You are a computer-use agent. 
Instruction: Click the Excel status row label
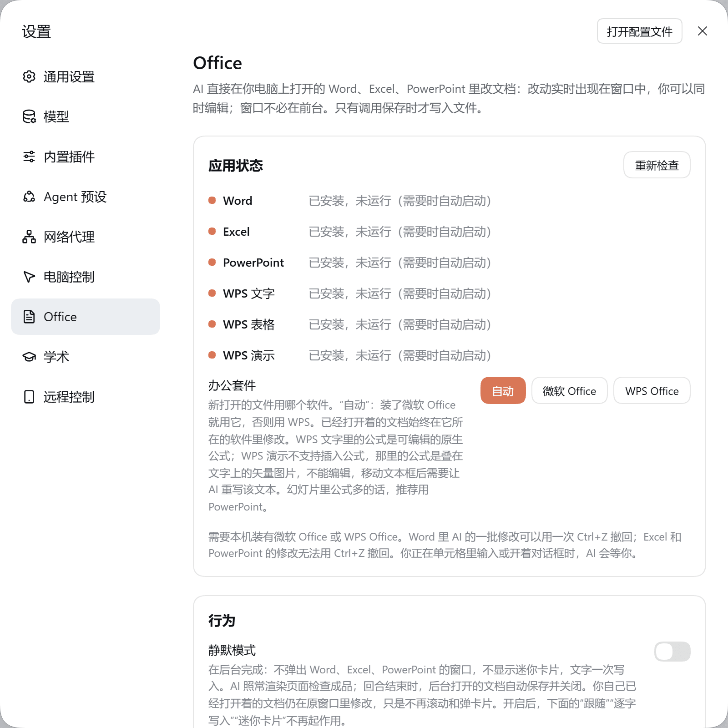[236, 232]
